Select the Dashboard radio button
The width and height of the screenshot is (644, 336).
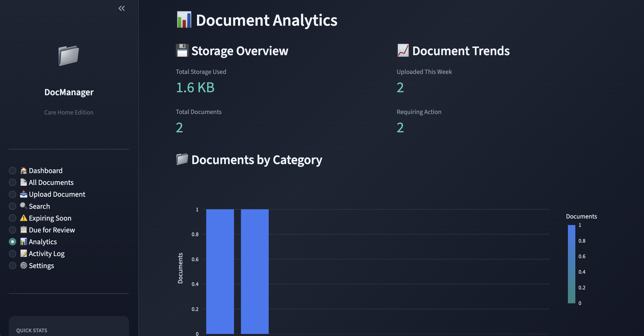click(x=13, y=171)
